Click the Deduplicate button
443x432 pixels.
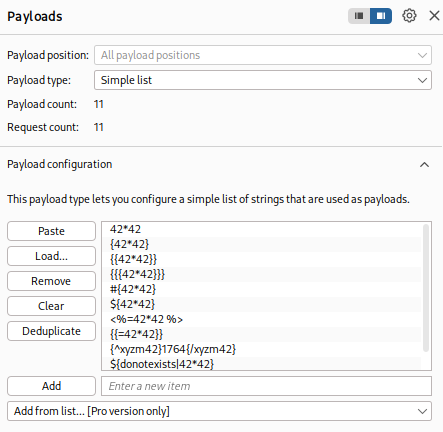coord(51,331)
